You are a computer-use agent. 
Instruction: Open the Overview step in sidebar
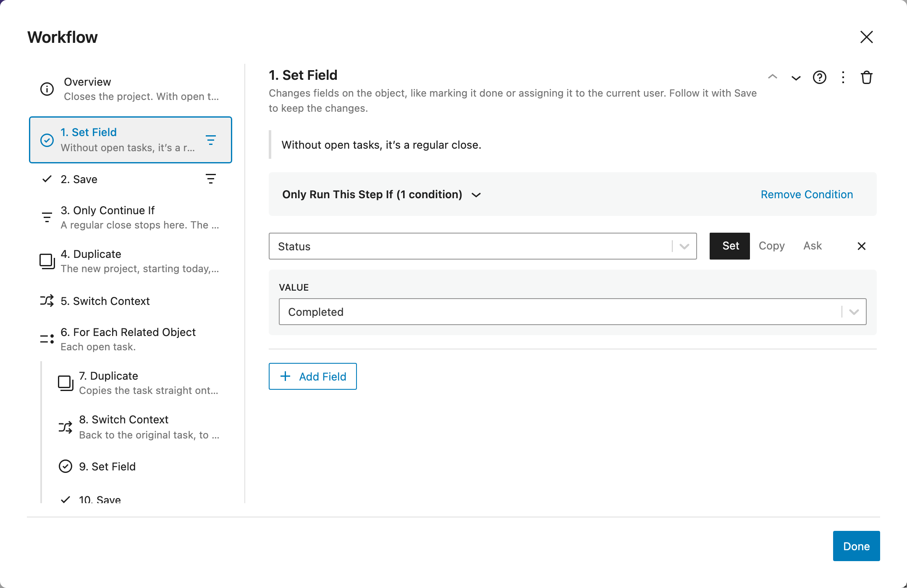[x=130, y=89]
